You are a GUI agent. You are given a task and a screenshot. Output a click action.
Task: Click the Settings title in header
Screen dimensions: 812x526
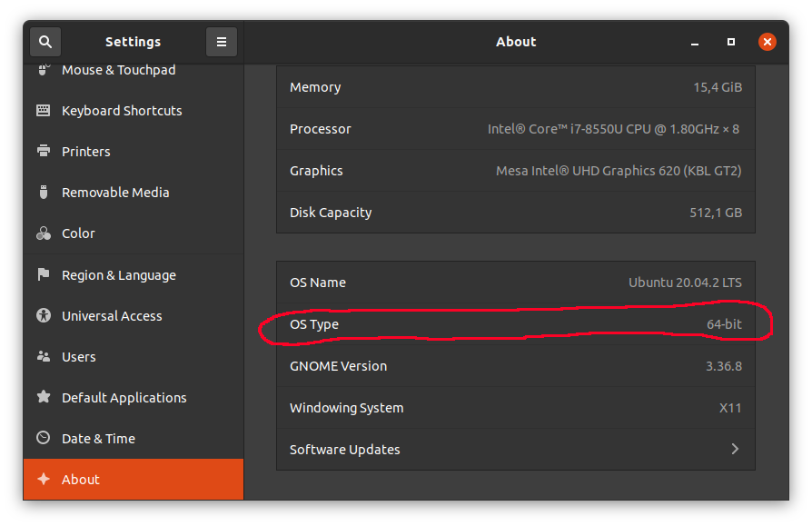(x=134, y=42)
